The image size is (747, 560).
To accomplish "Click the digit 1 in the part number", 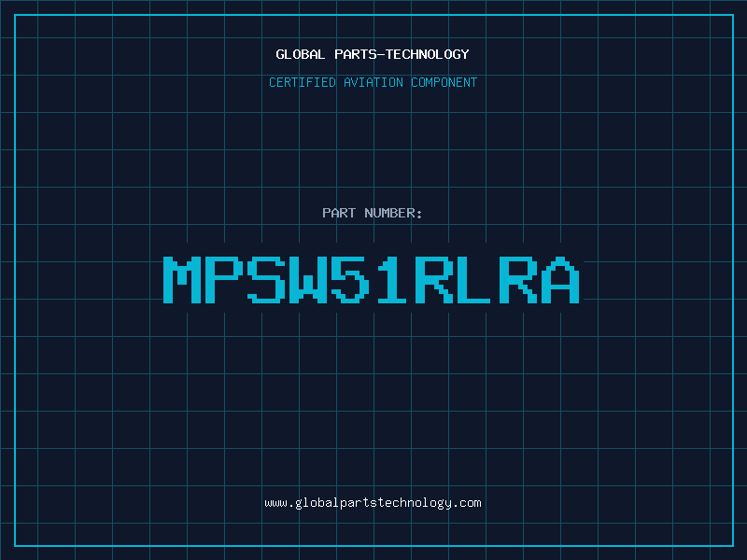I will coord(394,279).
